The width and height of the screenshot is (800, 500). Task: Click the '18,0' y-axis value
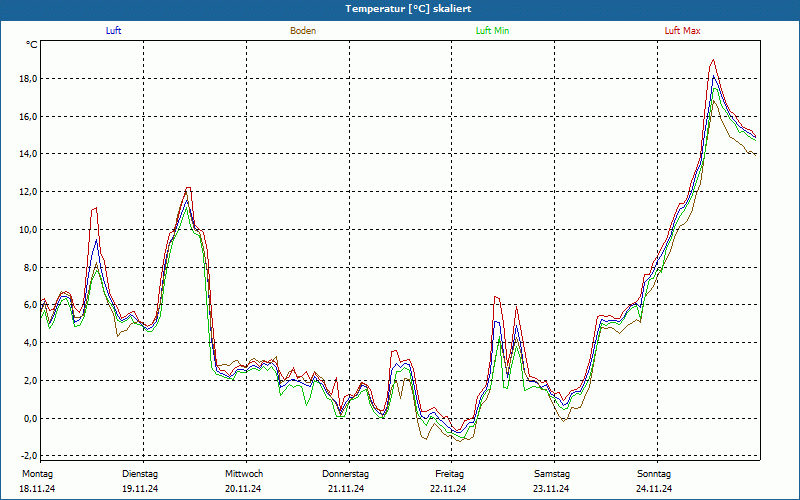coord(28,79)
